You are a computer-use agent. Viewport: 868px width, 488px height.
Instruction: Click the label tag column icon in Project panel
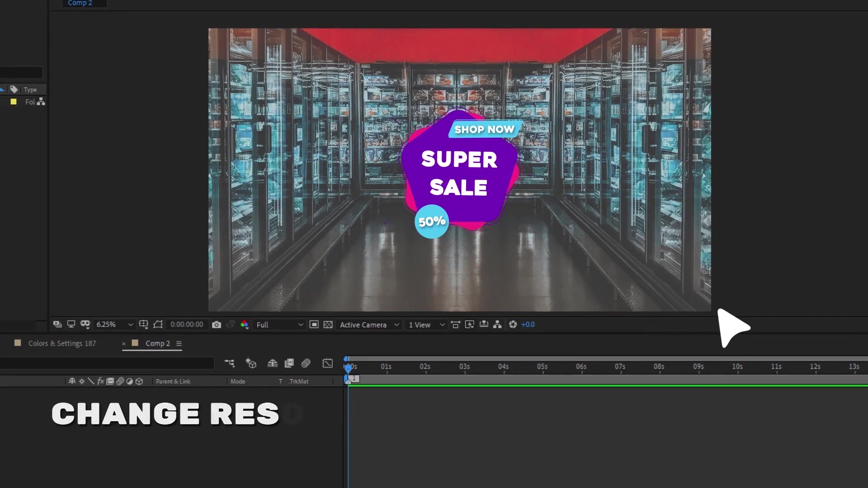pos(14,89)
